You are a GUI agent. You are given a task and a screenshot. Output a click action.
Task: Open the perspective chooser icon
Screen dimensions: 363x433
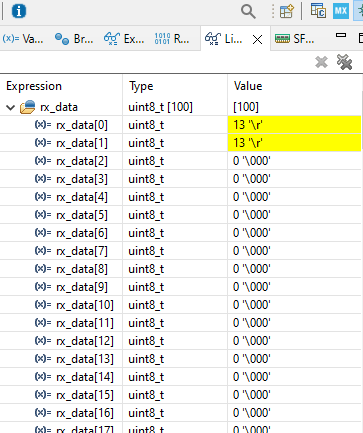[287, 11]
